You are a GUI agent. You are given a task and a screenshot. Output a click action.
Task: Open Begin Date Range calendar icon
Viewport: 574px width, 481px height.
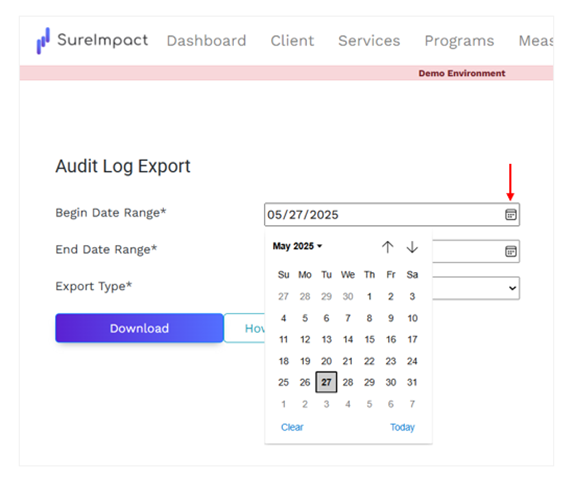(510, 215)
